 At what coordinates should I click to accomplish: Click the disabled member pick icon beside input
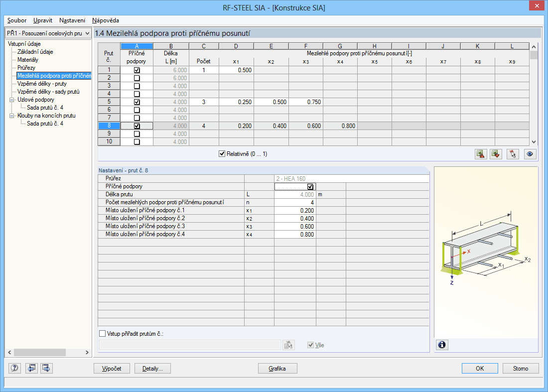[x=288, y=345]
